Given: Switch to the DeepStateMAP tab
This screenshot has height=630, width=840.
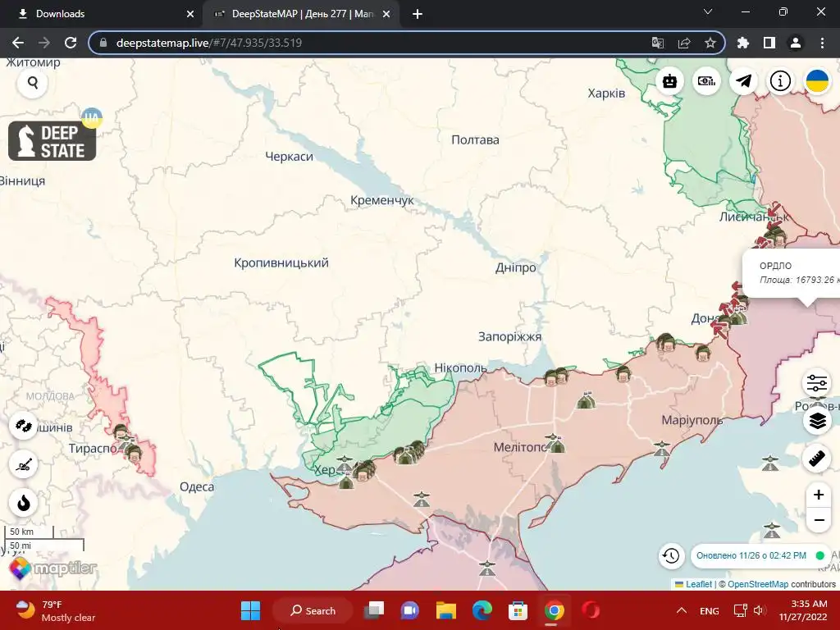Looking at the screenshot, I should pos(302,14).
